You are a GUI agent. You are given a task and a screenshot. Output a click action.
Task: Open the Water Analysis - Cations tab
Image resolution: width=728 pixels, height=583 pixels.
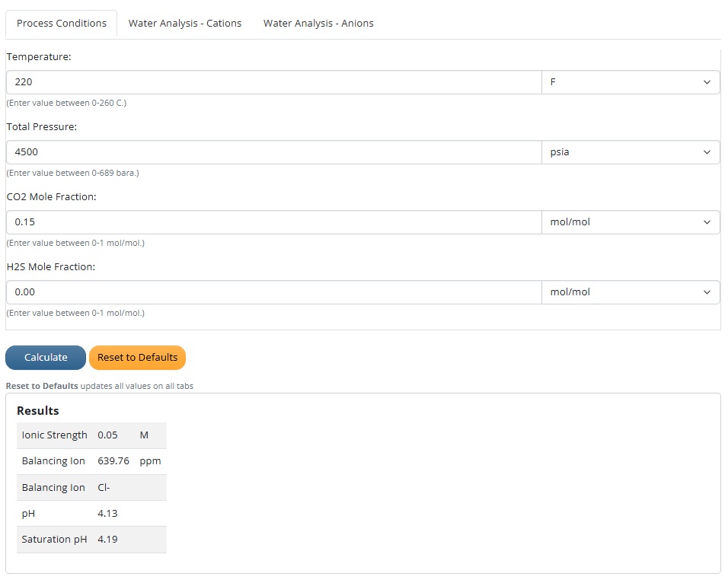click(185, 24)
